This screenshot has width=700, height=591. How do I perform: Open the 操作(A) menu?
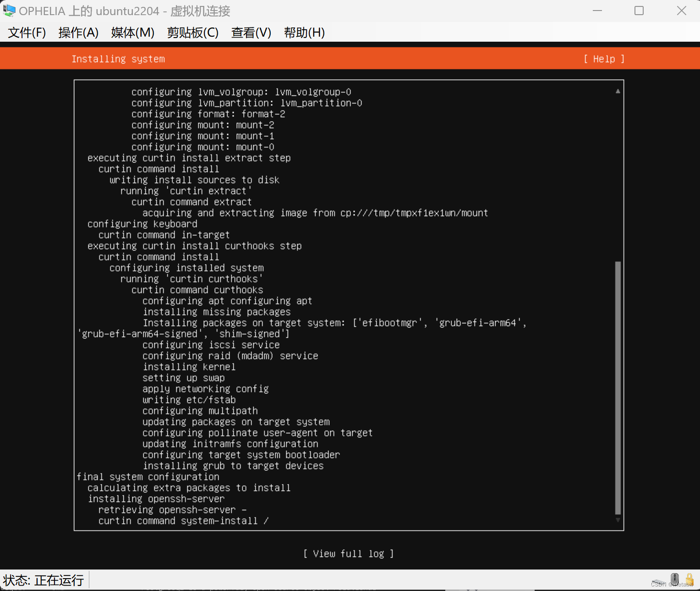[x=78, y=33]
